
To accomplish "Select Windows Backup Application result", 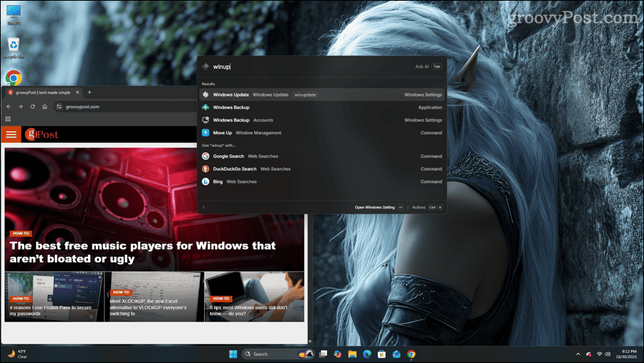I will (322, 107).
